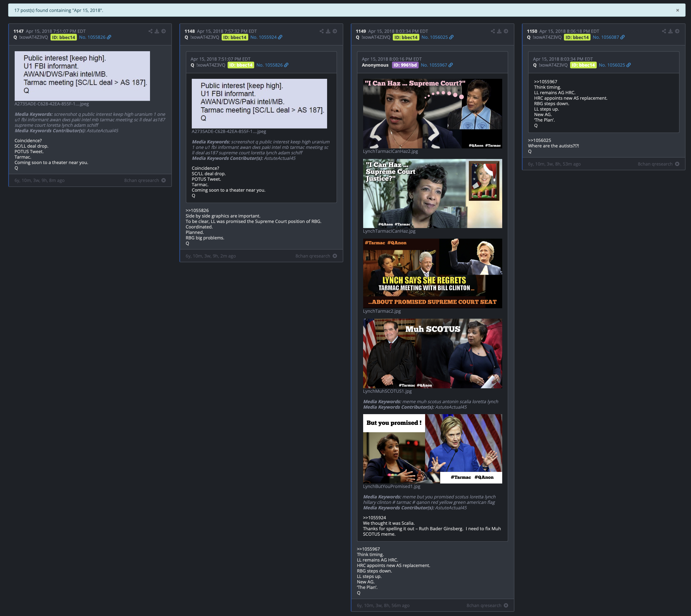Click filename A2735ADE-C628-42EA-855F-1....jpeg in post 1147
The image size is (691, 616).
(x=51, y=104)
